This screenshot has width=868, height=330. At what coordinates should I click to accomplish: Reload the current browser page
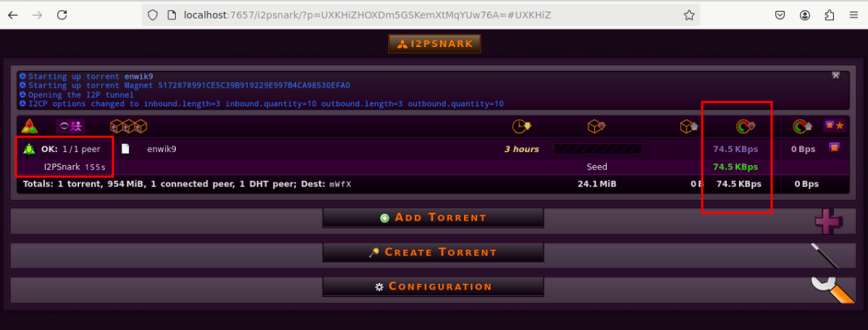click(x=62, y=15)
